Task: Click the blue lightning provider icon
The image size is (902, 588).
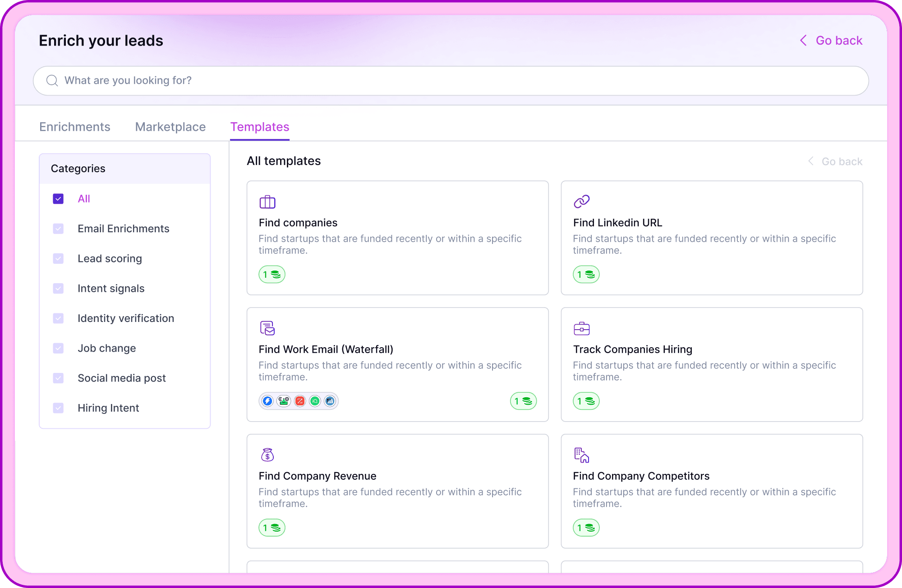Action: point(267,401)
